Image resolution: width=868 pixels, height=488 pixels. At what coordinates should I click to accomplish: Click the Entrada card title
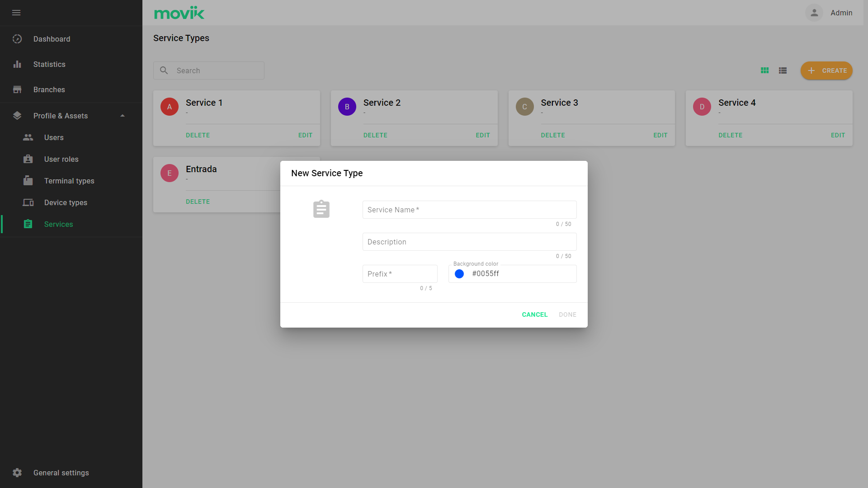click(201, 169)
